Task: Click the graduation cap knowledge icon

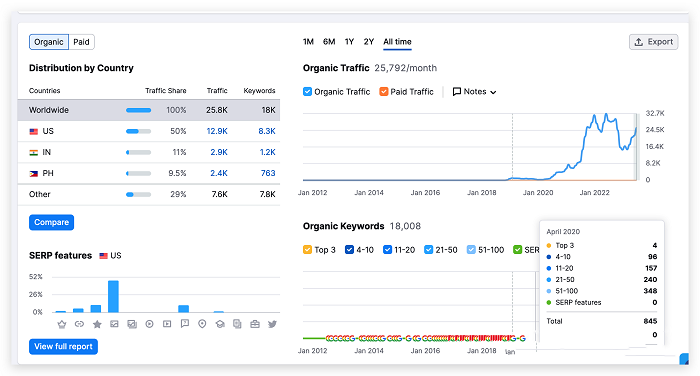Action: 220,324
